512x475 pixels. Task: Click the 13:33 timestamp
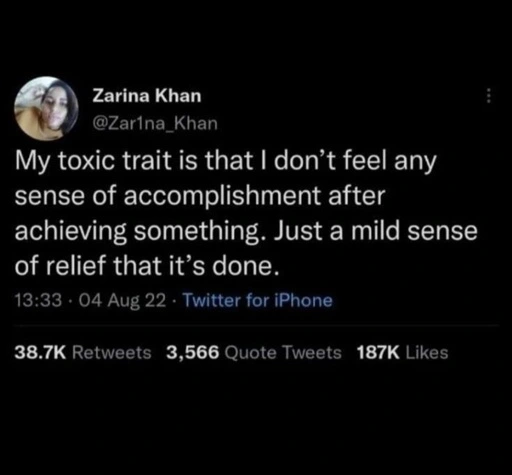pos(38,300)
